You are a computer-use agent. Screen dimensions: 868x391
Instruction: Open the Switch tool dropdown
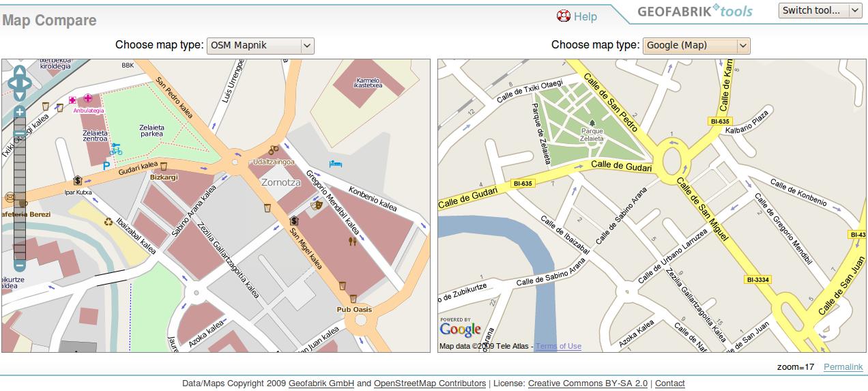coord(820,10)
